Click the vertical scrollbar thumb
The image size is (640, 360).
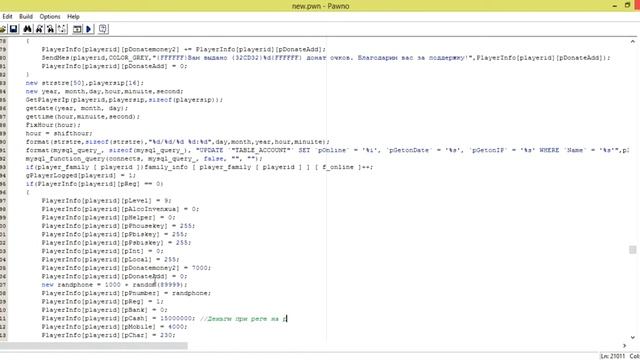[x=632, y=249]
